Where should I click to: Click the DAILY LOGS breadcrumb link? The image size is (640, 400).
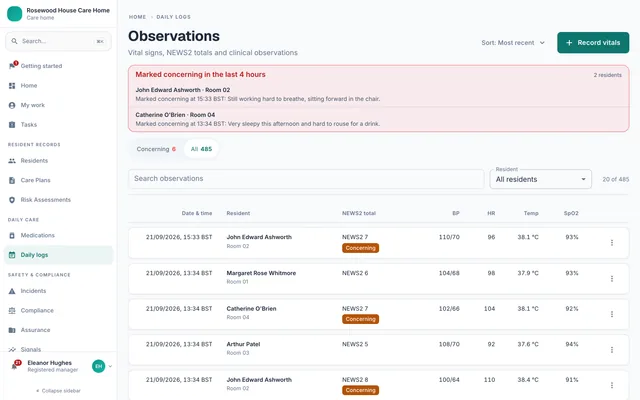[173, 17]
